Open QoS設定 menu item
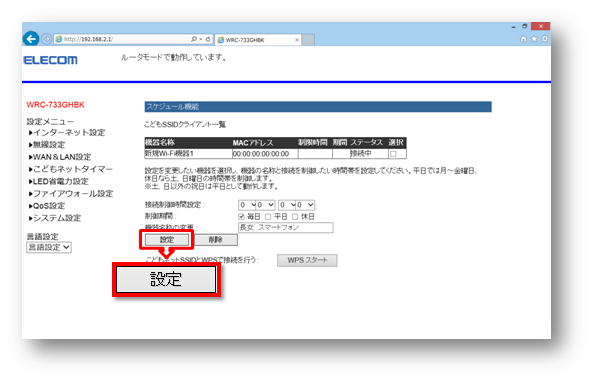Image resolution: width=593 pixels, height=381 pixels. tap(47, 206)
